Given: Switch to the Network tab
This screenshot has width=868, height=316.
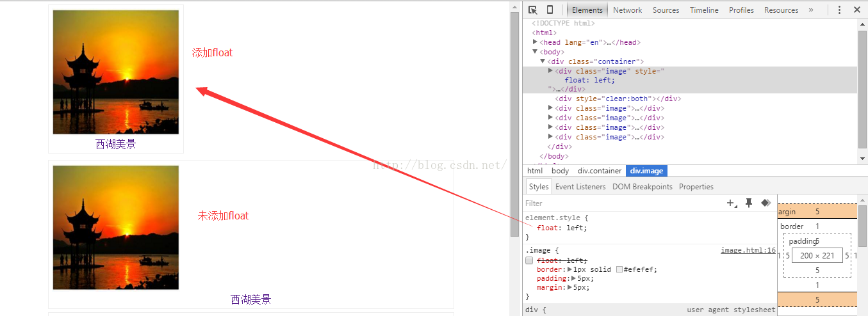Looking at the screenshot, I should click(627, 10).
